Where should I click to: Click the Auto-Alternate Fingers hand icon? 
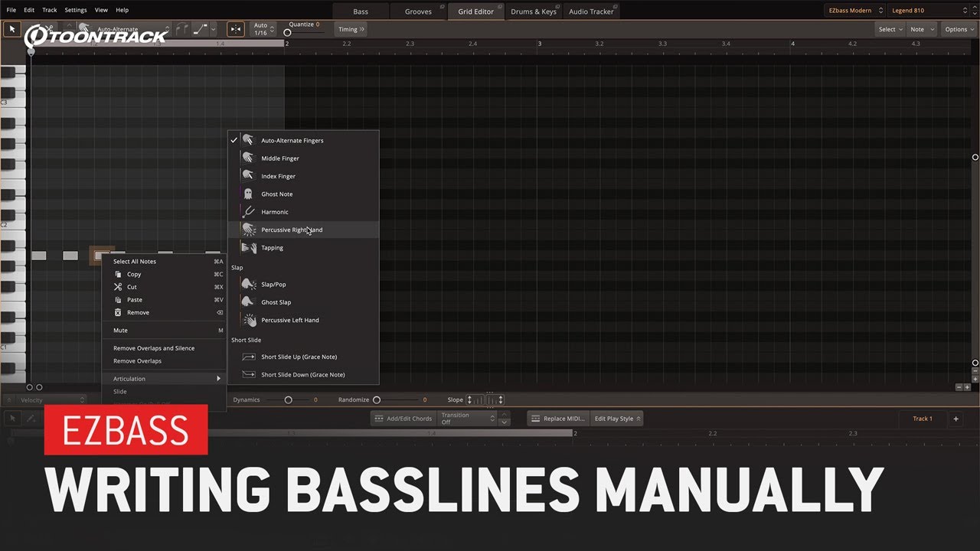pos(248,141)
